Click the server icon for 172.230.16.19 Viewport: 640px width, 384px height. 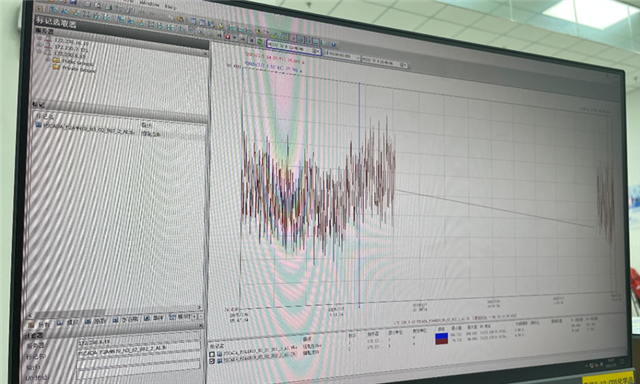coord(48,40)
